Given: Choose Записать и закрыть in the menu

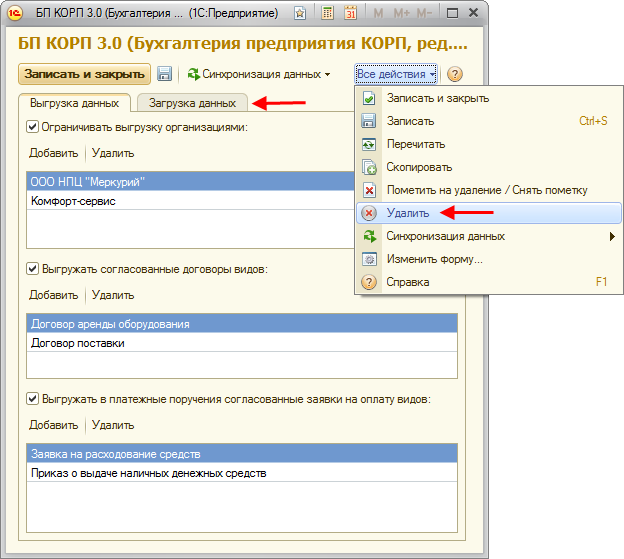Looking at the screenshot, I should 489,98.
